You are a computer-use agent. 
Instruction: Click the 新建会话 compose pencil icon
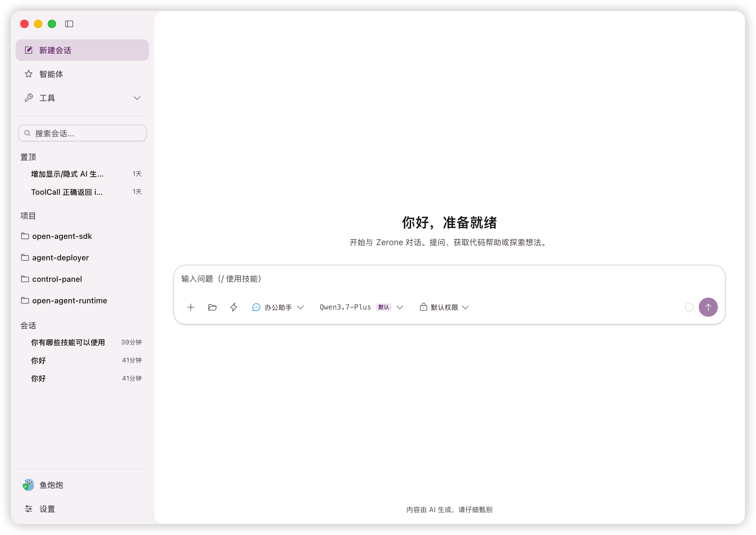pyautogui.click(x=29, y=50)
